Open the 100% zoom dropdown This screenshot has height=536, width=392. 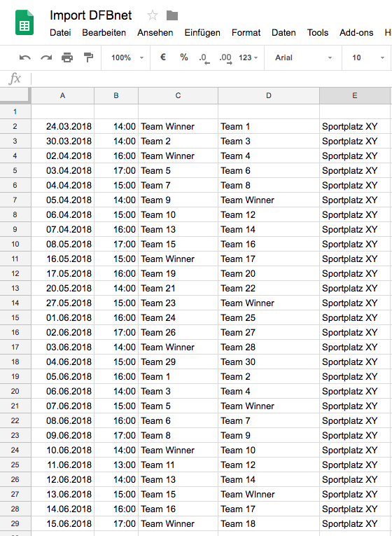click(127, 57)
